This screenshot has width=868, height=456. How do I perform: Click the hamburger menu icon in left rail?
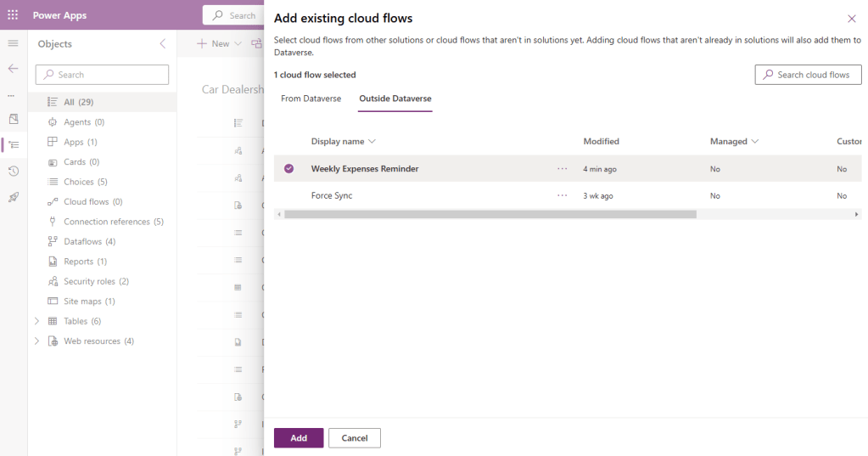(13, 43)
